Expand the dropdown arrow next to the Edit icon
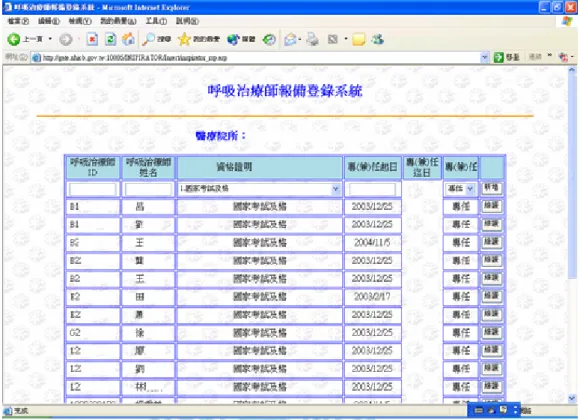580x420 pixels. [346, 39]
